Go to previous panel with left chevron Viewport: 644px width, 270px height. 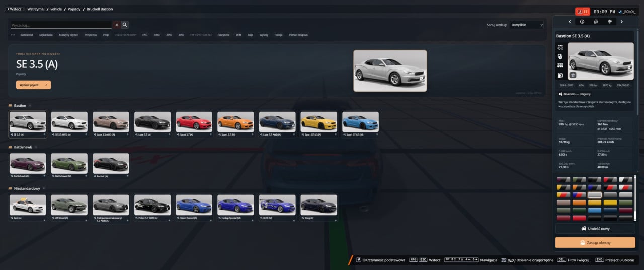click(570, 22)
